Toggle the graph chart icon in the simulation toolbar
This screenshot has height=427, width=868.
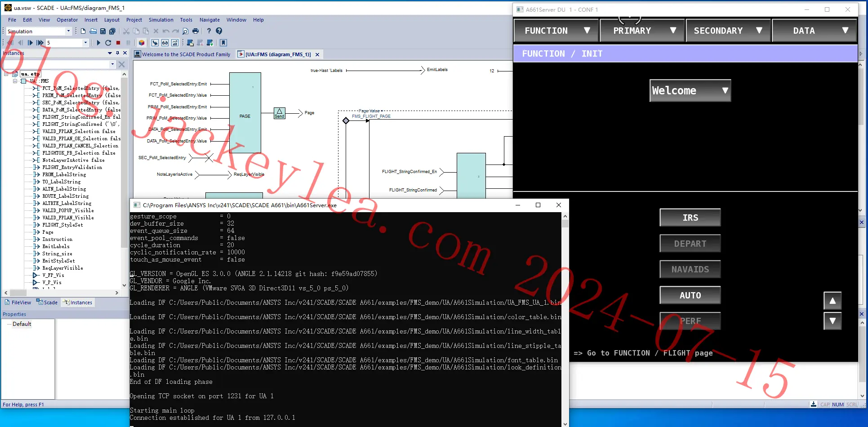pyautogui.click(x=175, y=43)
